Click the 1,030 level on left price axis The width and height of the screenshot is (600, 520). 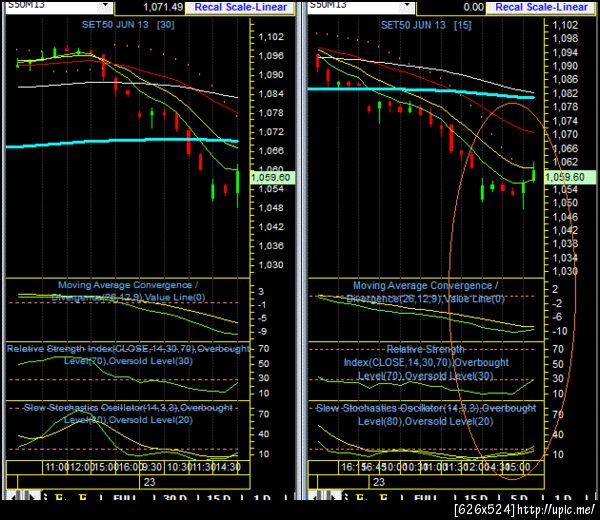[271, 265]
